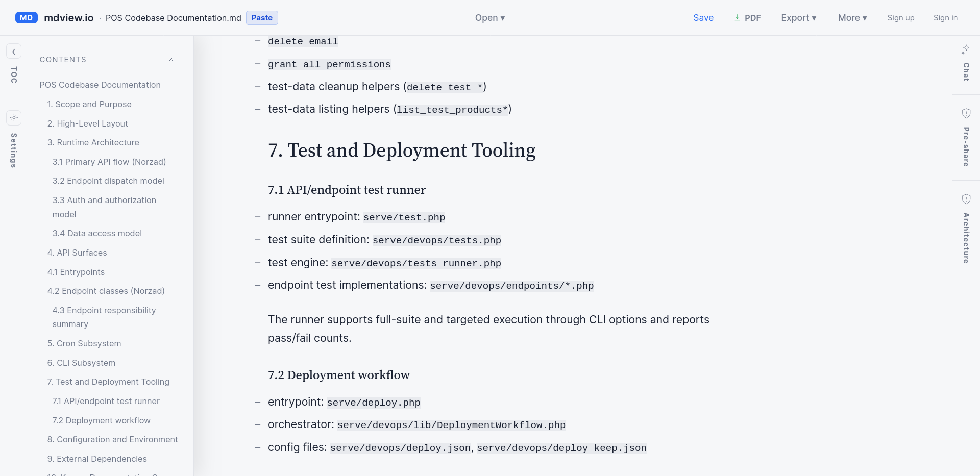Click the serve/devops/endpoints/*.php code snippet

(x=512, y=286)
